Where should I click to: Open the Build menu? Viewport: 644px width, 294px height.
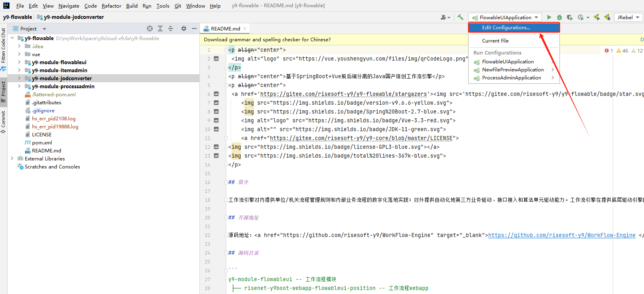[132, 6]
